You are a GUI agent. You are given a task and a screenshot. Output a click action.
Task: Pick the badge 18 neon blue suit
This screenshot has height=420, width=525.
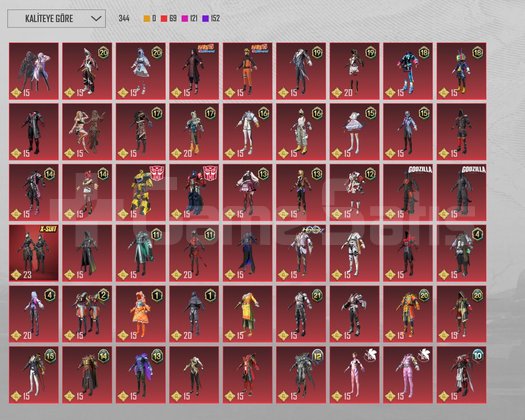pyautogui.click(x=408, y=71)
